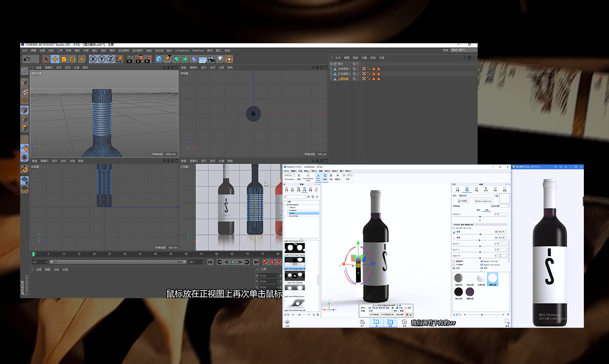Select the Move Tool in KeyShot ribbon
The width and height of the screenshot is (609, 364).
click(x=318, y=177)
